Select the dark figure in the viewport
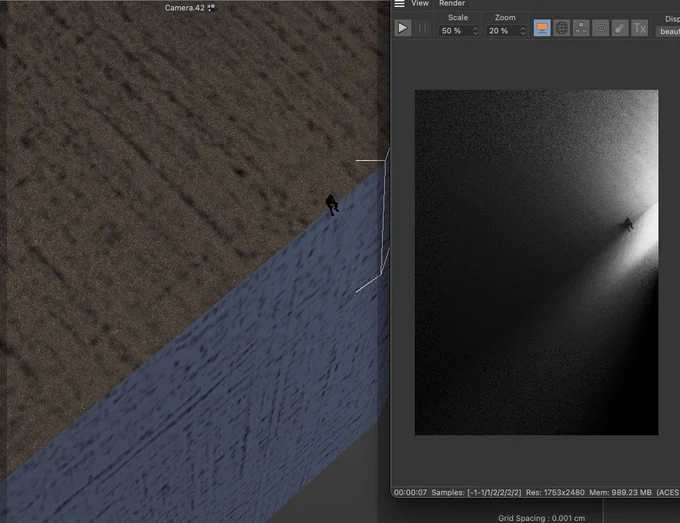Image resolution: width=680 pixels, height=523 pixels. [x=332, y=205]
